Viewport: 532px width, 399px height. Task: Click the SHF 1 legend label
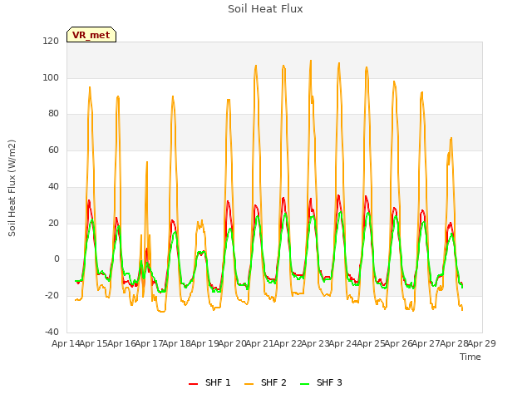point(218,382)
